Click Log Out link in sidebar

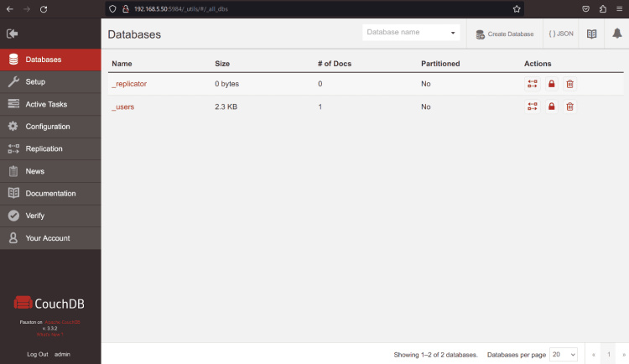tap(38, 354)
